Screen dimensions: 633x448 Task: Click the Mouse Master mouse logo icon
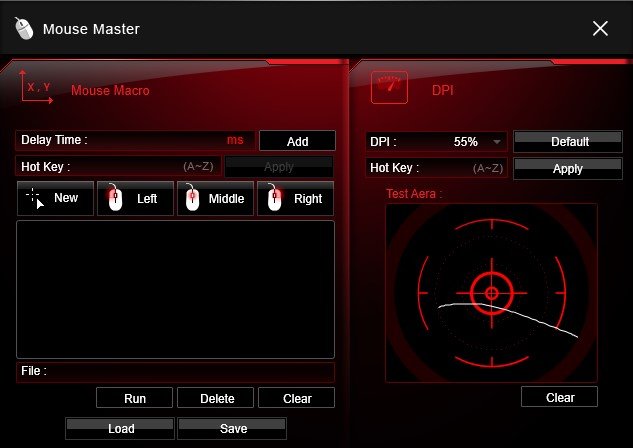24,29
